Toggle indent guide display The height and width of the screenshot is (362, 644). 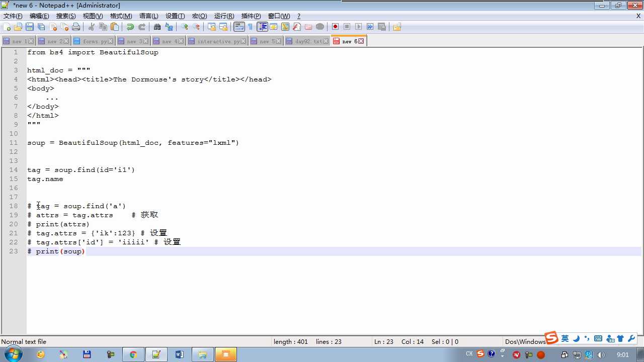[x=262, y=27]
